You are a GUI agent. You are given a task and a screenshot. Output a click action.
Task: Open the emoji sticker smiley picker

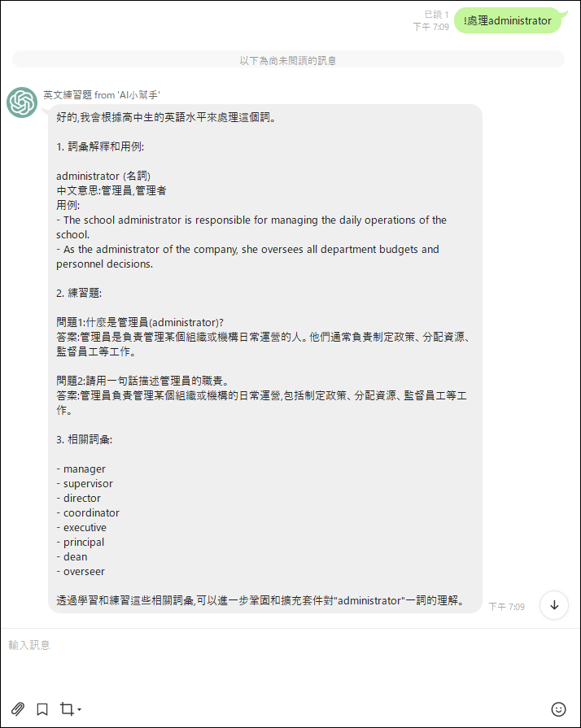(558, 709)
